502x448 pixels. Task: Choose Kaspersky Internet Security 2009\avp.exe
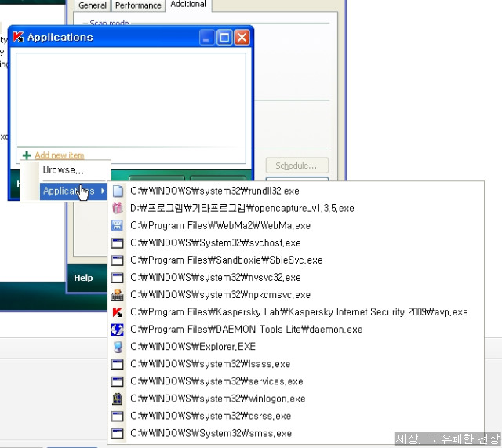pos(296,312)
